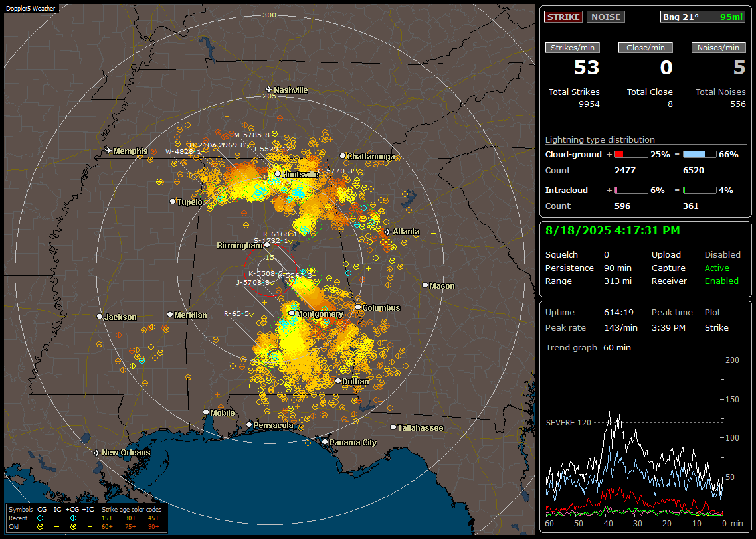The height and width of the screenshot is (539, 756).
Task: Click the Pensacola city dot
Action: click(x=248, y=425)
